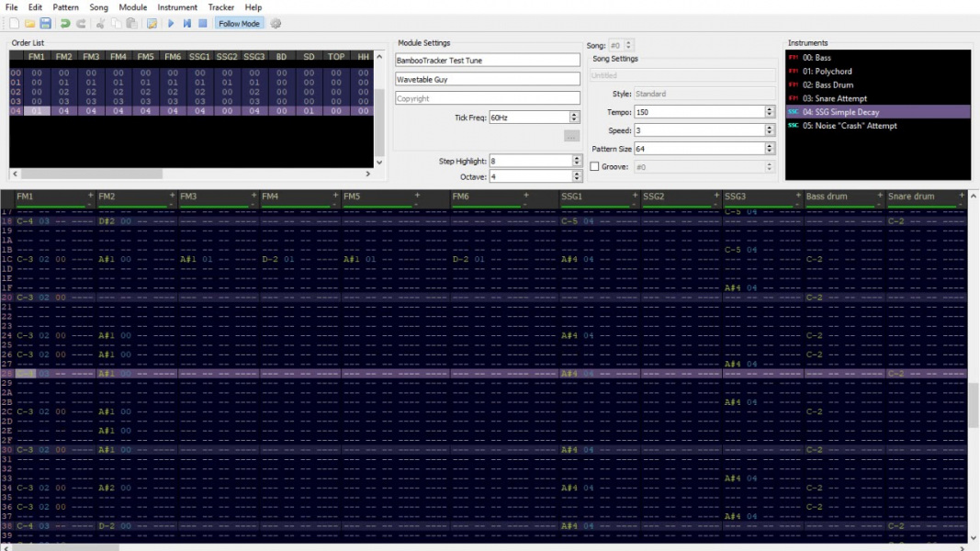Edit the author field Wavetable Guy
Image resolution: width=980 pixels, height=551 pixels.
tap(488, 79)
